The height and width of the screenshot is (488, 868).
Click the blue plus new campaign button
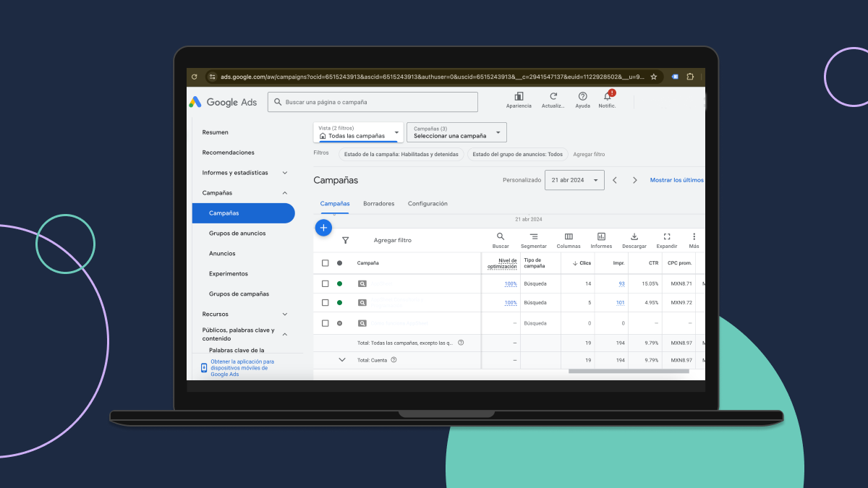click(x=323, y=228)
